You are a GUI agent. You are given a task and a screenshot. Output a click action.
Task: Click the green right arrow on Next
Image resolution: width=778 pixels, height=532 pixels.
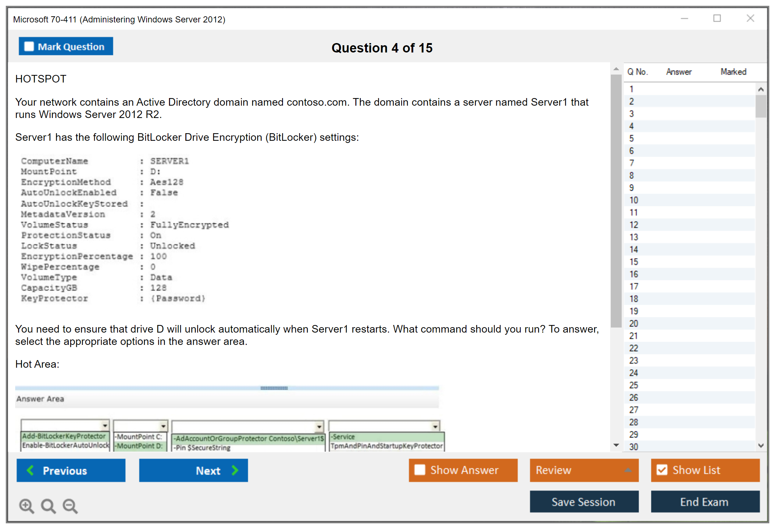(235, 470)
